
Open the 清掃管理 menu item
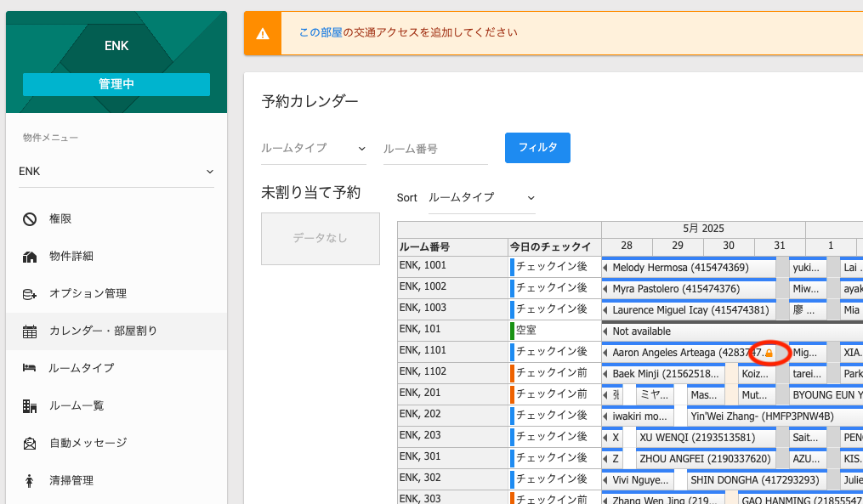pyautogui.click(x=71, y=481)
